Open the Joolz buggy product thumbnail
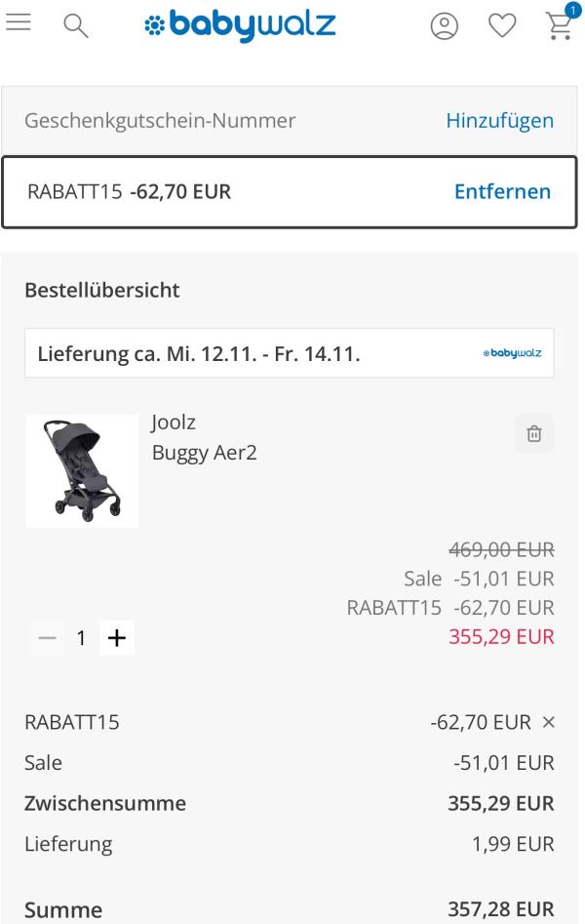This screenshot has height=924, width=585. [x=82, y=471]
